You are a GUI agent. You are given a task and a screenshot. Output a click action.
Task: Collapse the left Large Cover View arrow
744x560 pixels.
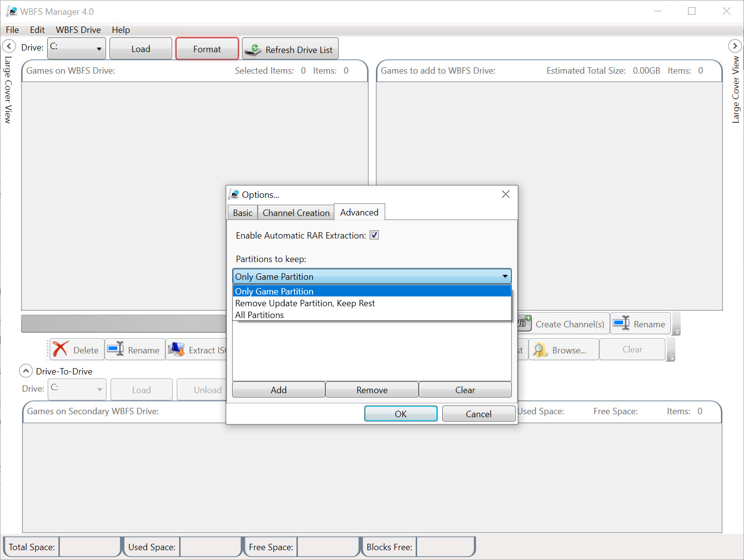9,47
